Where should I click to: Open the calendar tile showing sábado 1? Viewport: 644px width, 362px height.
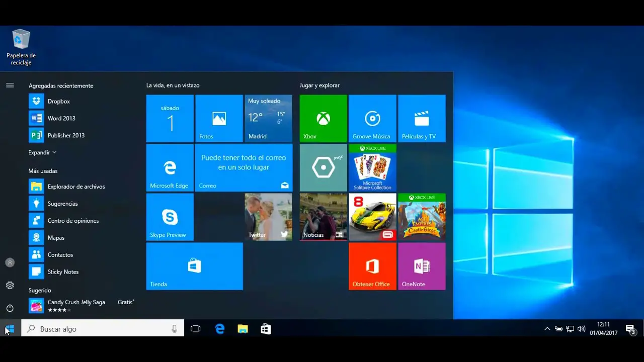tap(170, 119)
